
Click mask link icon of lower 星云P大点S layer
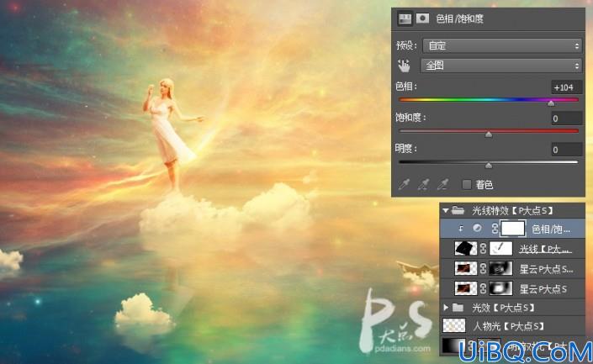(483, 289)
